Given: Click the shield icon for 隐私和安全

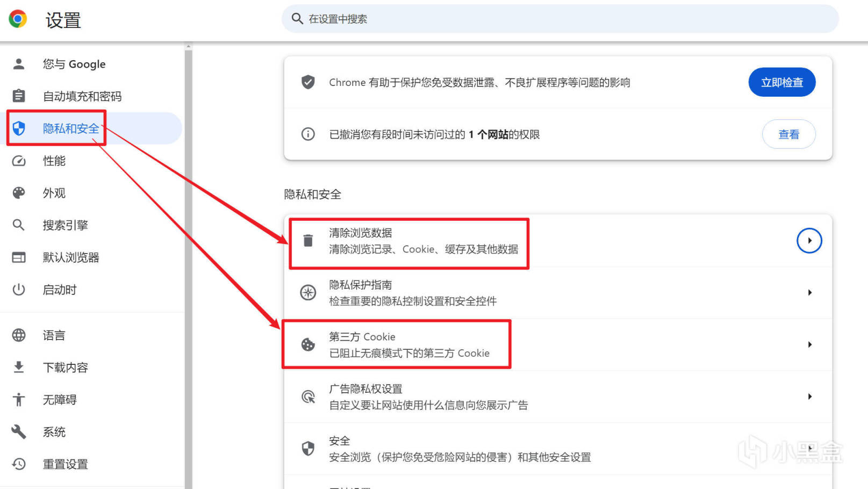Looking at the screenshot, I should click(x=19, y=128).
